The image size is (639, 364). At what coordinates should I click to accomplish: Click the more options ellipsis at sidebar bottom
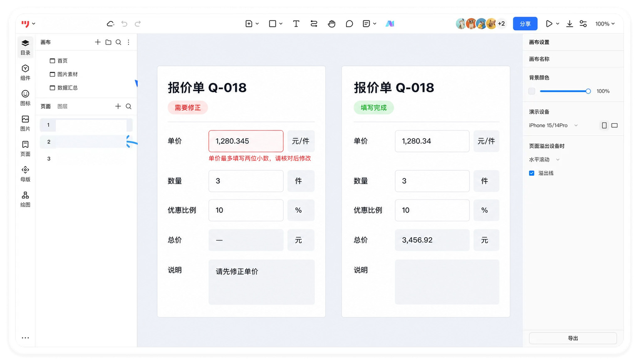25,338
